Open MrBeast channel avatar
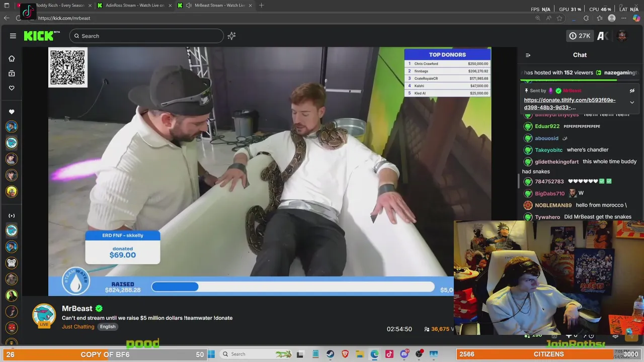The width and height of the screenshot is (644, 362). [44, 315]
